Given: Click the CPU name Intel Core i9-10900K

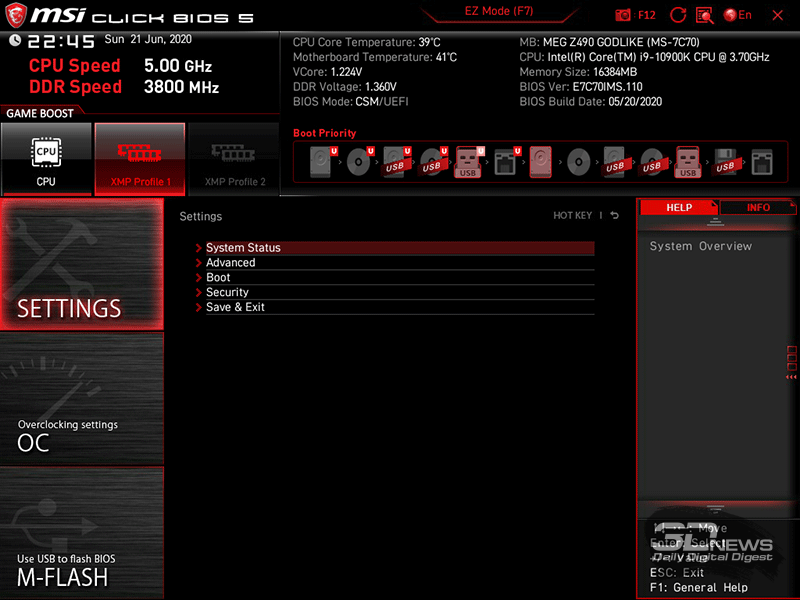Looking at the screenshot, I should [x=658, y=57].
